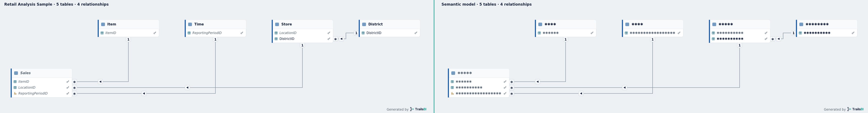Select the LocationID field in the Sales table
868x113 pixels.
click(42, 88)
